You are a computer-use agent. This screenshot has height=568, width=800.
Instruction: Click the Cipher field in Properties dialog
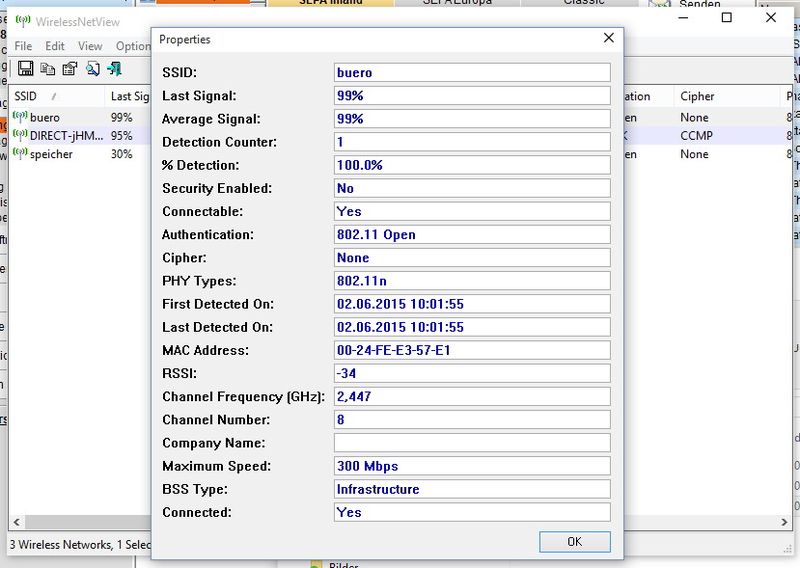point(472,258)
